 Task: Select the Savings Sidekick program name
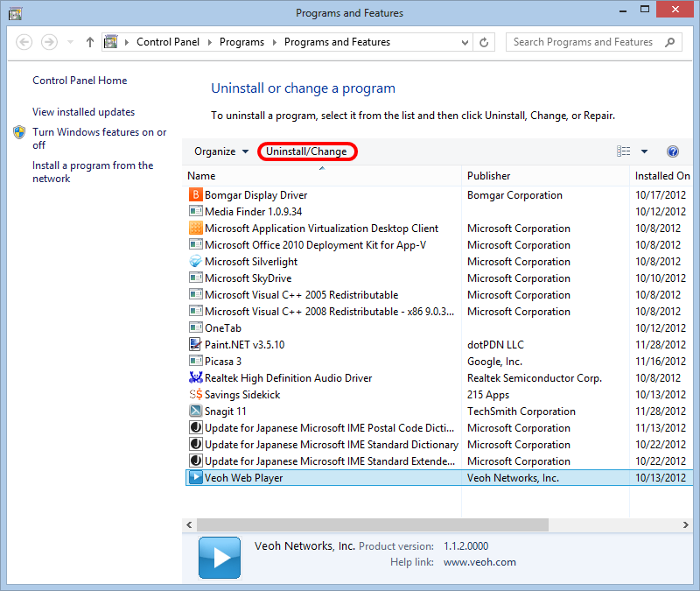click(242, 395)
